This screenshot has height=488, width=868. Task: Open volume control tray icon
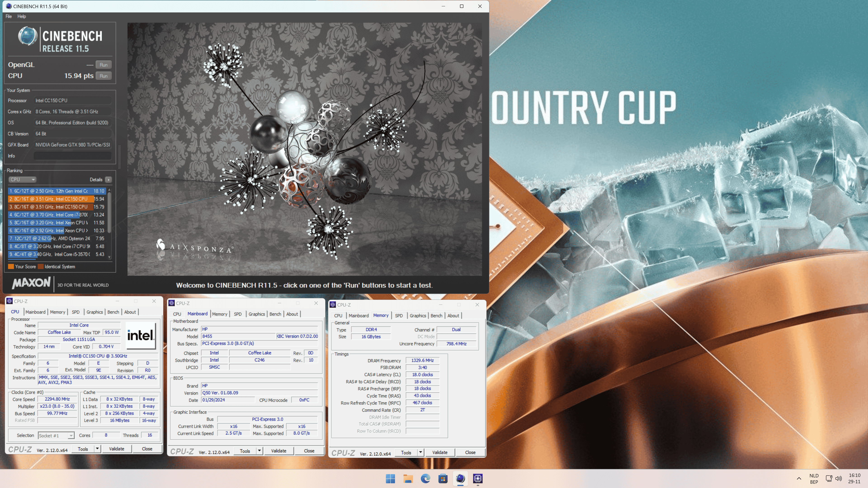839,479
